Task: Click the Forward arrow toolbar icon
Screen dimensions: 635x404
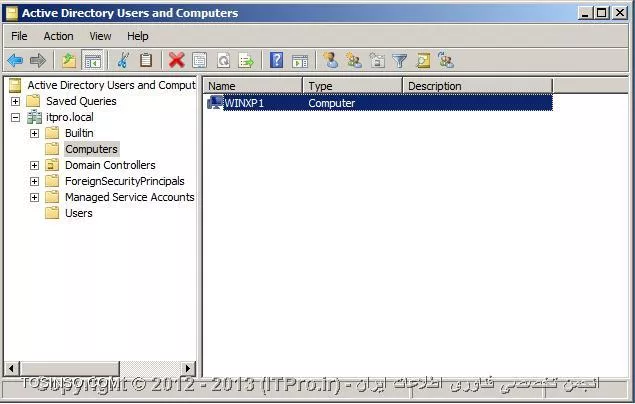Action: pos(38,61)
